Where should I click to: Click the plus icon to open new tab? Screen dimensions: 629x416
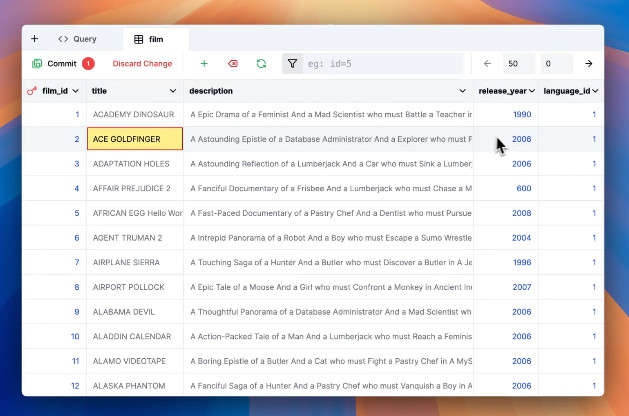pyautogui.click(x=34, y=39)
